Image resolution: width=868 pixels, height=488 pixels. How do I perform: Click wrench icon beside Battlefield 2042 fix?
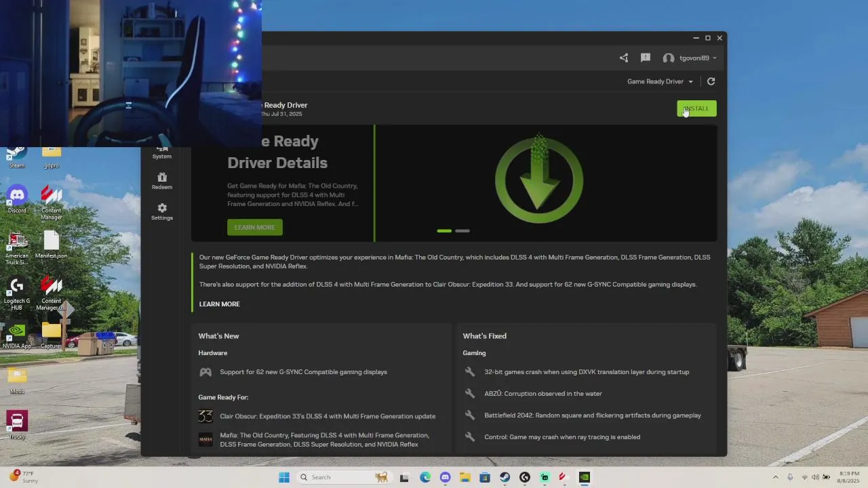(469, 415)
